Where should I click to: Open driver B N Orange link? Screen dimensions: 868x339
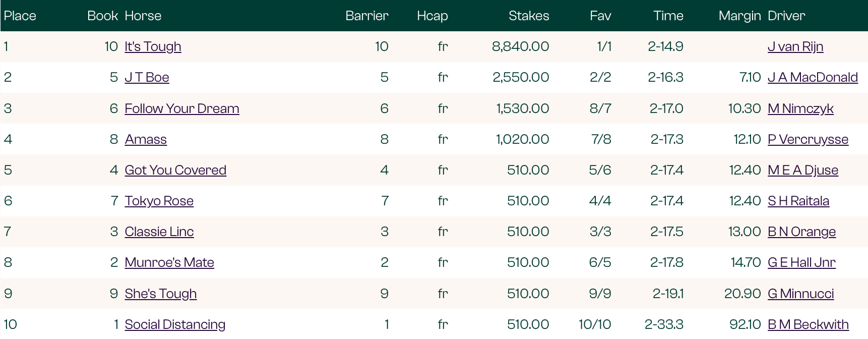(x=801, y=232)
